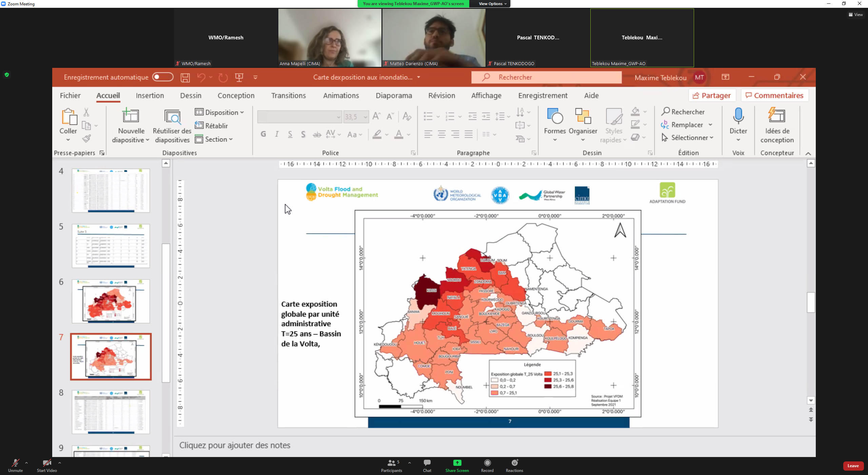Open the Sélectionner dropdown
The image size is (868, 475).
[687, 138]
